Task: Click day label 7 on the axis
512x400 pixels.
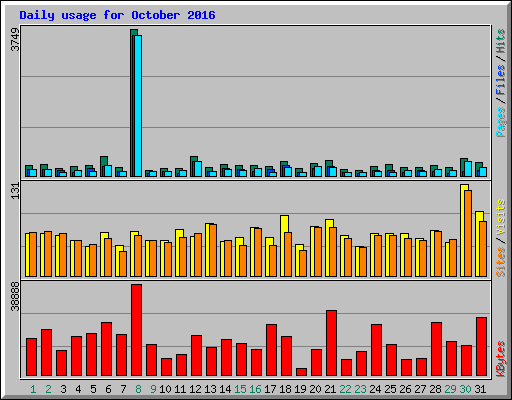Action: [123, 389]
